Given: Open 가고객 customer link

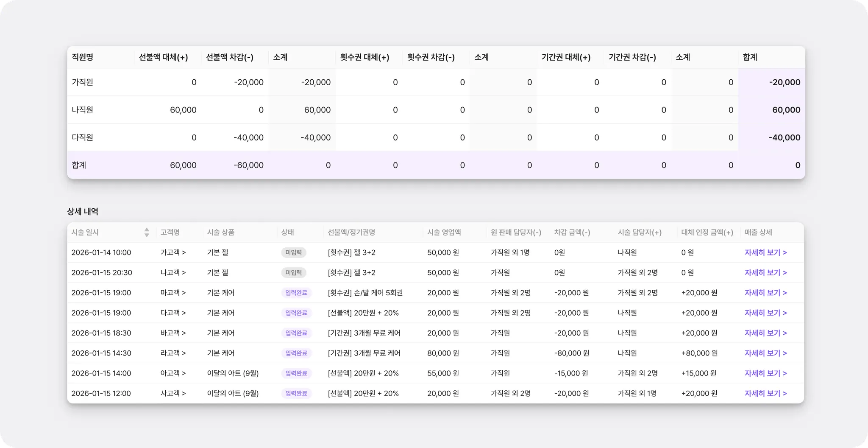Looking at the screenshot, I should point(173,252).
